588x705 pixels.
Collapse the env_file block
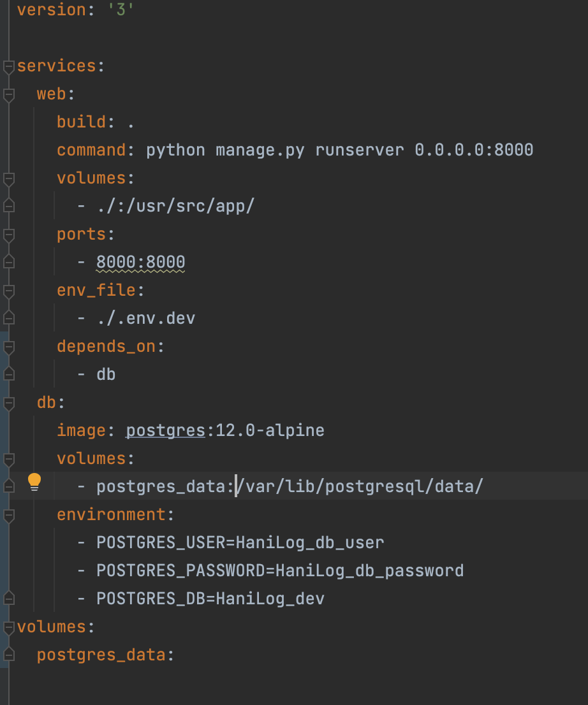tap(8, 291)
